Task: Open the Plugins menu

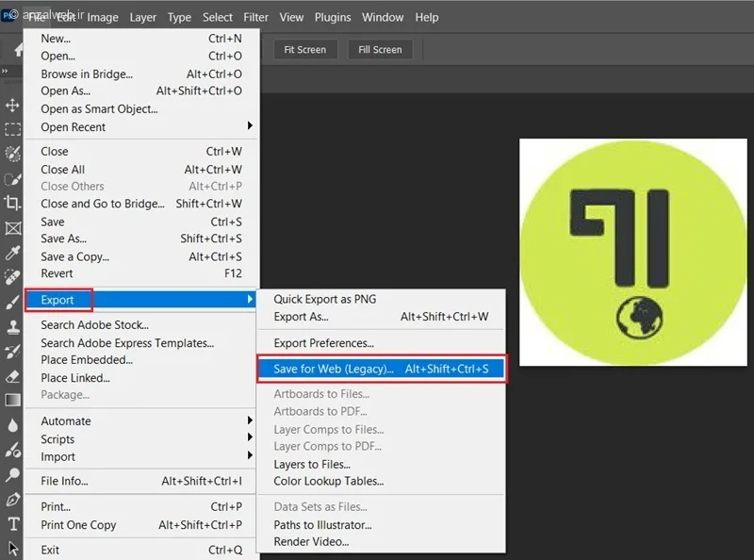Action: pos(333,17)
